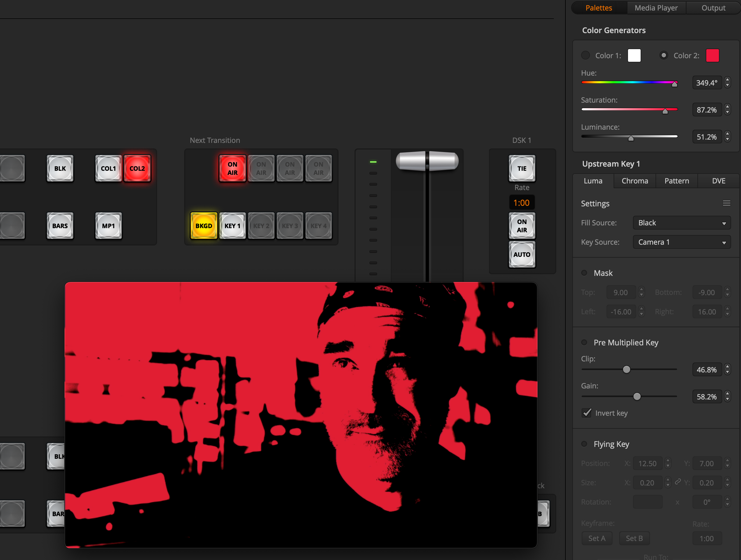The image size is (741, 560).
Task: Enable the Mask option
Action: 584,273
